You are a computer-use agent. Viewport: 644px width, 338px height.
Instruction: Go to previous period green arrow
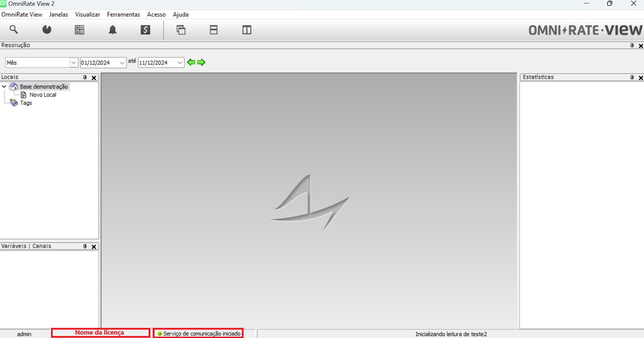(191, 62)
